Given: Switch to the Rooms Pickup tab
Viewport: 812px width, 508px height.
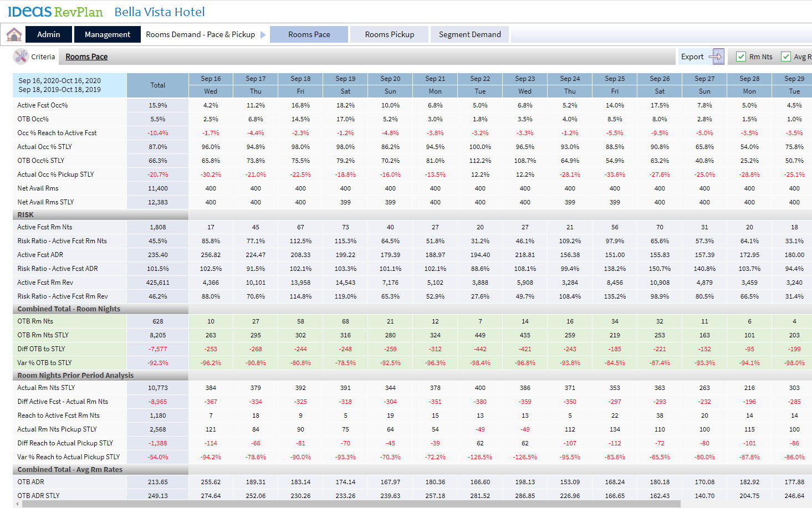Looking at the screenshot, I should click(390, 34).
